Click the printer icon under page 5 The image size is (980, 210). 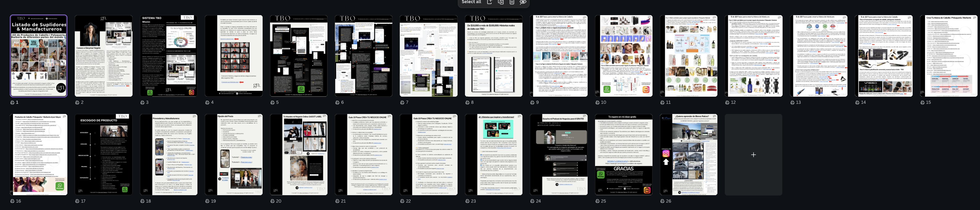(x=272, y=103)
